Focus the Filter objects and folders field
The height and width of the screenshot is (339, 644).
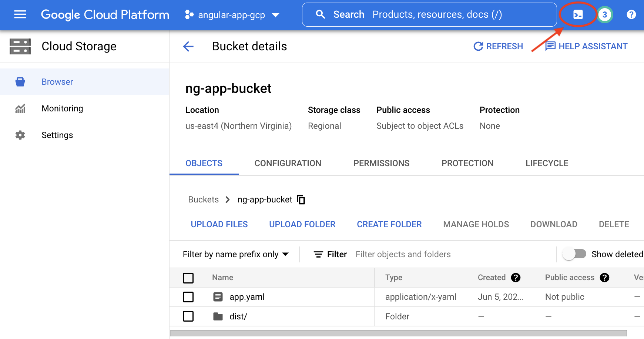point(453,254)
